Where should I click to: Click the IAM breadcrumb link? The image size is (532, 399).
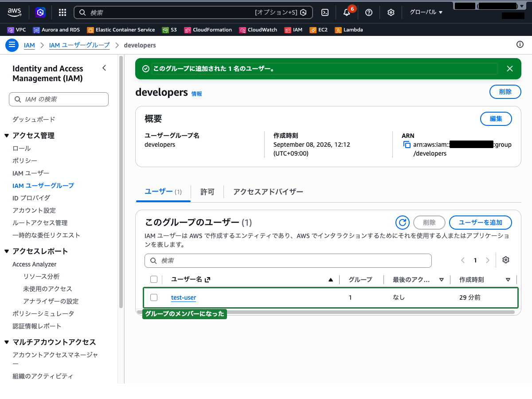pyautogui.click(x=29, y=45)
